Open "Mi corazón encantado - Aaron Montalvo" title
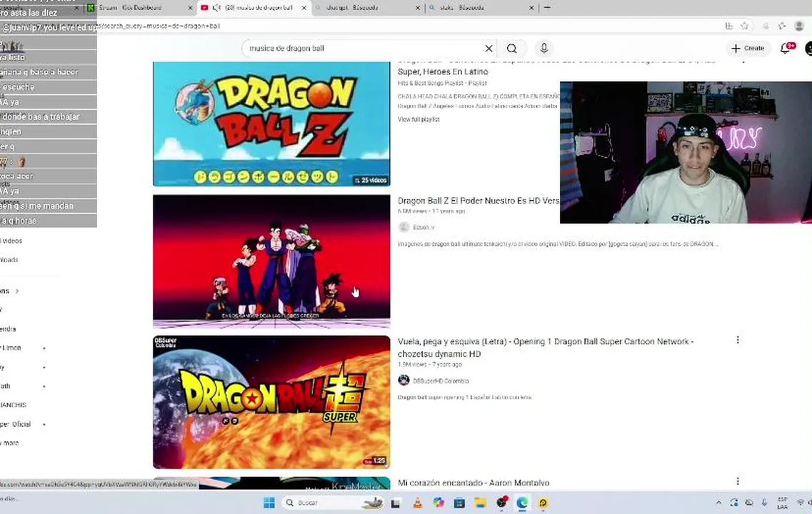Image resolution: width=812 pixels, height=514 pixels. 473,483
